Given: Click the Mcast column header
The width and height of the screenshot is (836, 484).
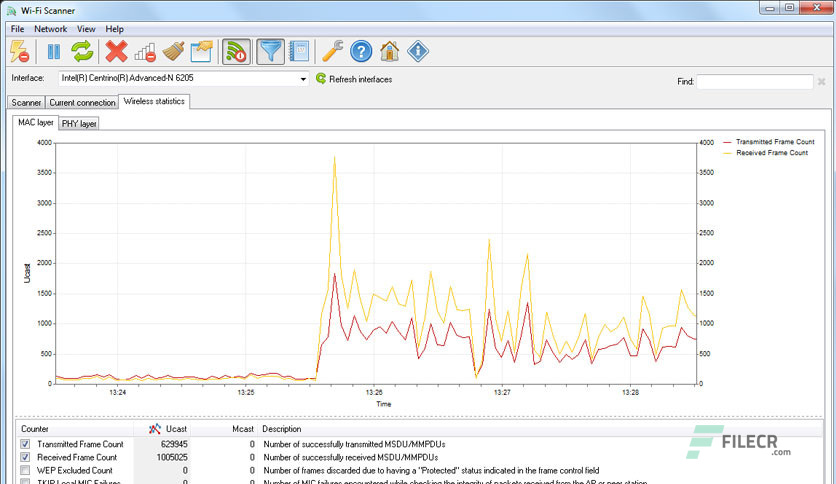Looking at the screenshot, I should pyautogui.click(x=243, y=429).
